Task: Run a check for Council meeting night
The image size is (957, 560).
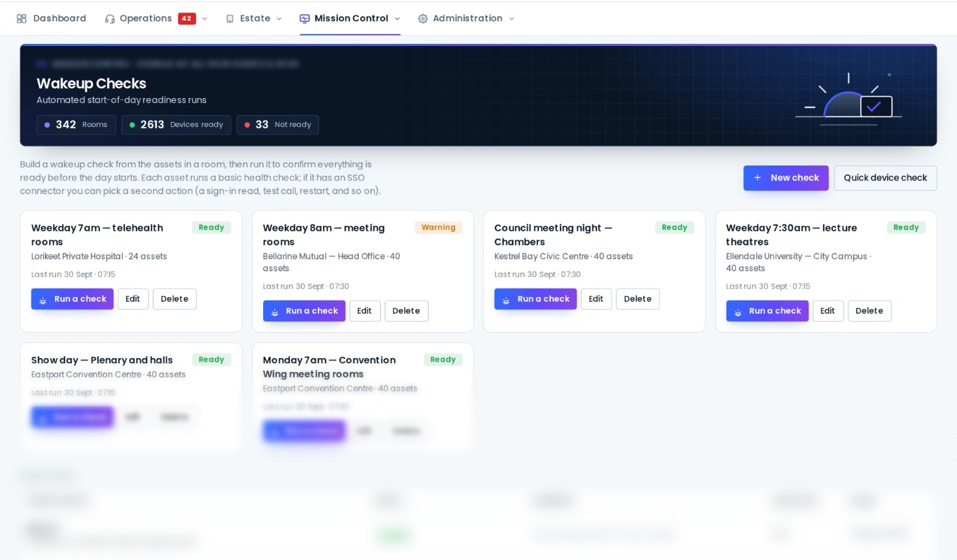Action: click(535, 299)
